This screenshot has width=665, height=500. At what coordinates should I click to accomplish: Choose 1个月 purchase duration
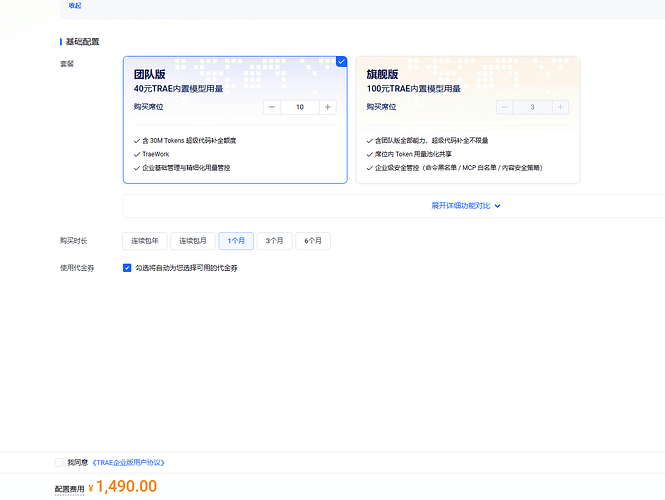tap(236, 241)
